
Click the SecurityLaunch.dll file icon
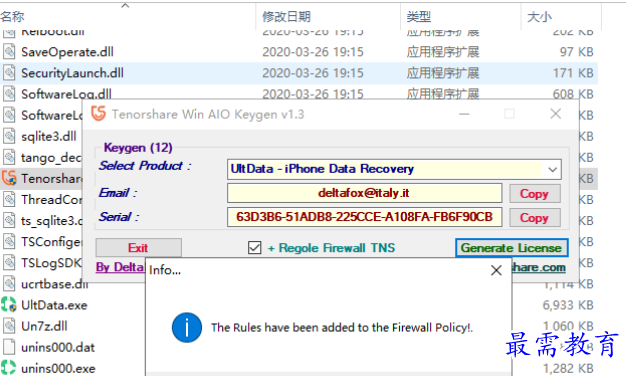tap(9, 73)
